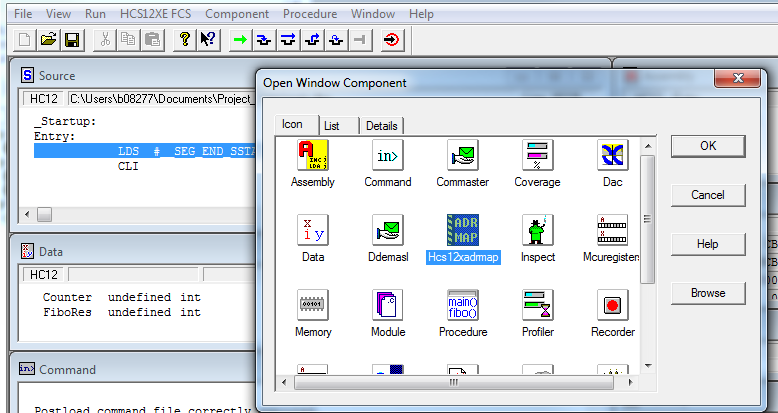Viewport: 778px width, 413px height.
Task: Click the Cancel button
Action: 708,195
